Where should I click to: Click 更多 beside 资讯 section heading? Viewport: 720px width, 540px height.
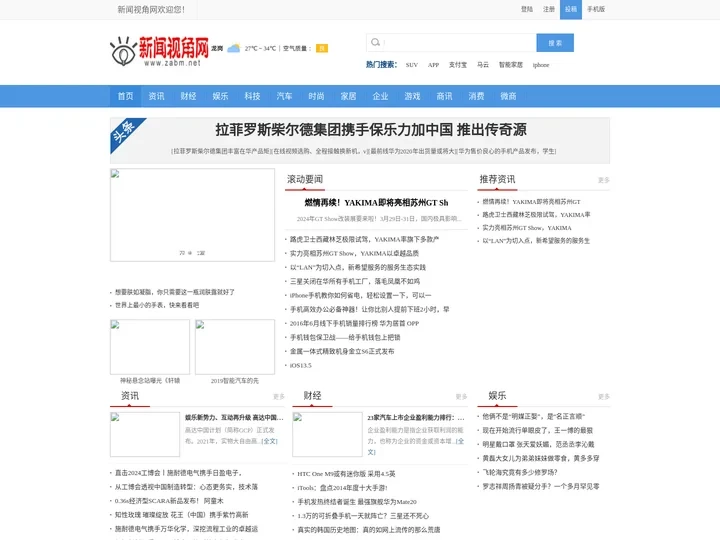(x=279, y=396)
